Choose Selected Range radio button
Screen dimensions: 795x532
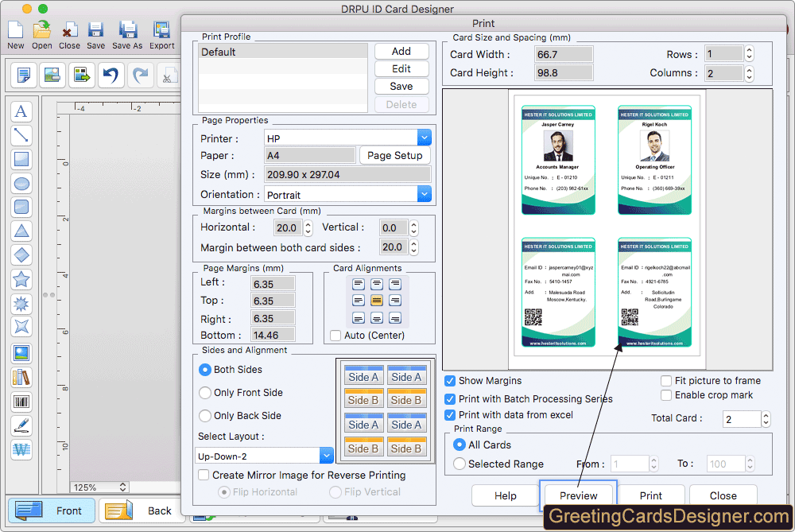460,464
